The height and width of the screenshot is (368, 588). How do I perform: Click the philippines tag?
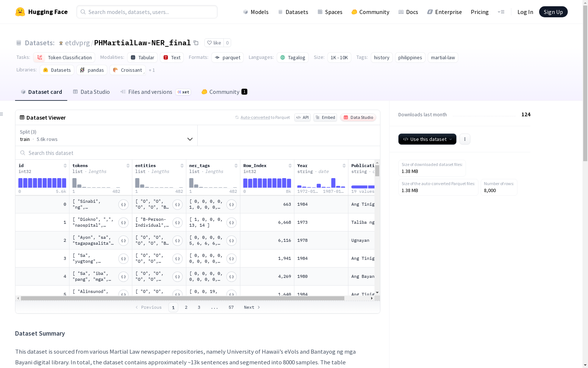click(x=410, y=57)
